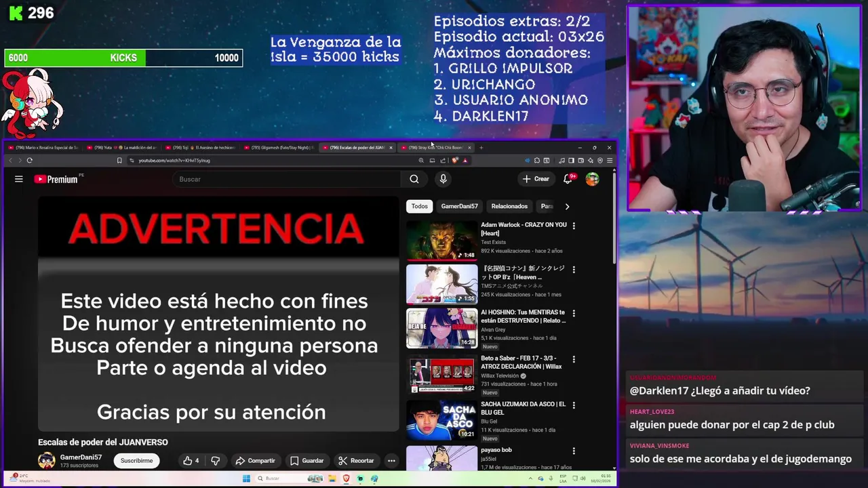Screen dimensions: 868x488
Task: Close the Escalas de poder tab
Action: (391, 147)
